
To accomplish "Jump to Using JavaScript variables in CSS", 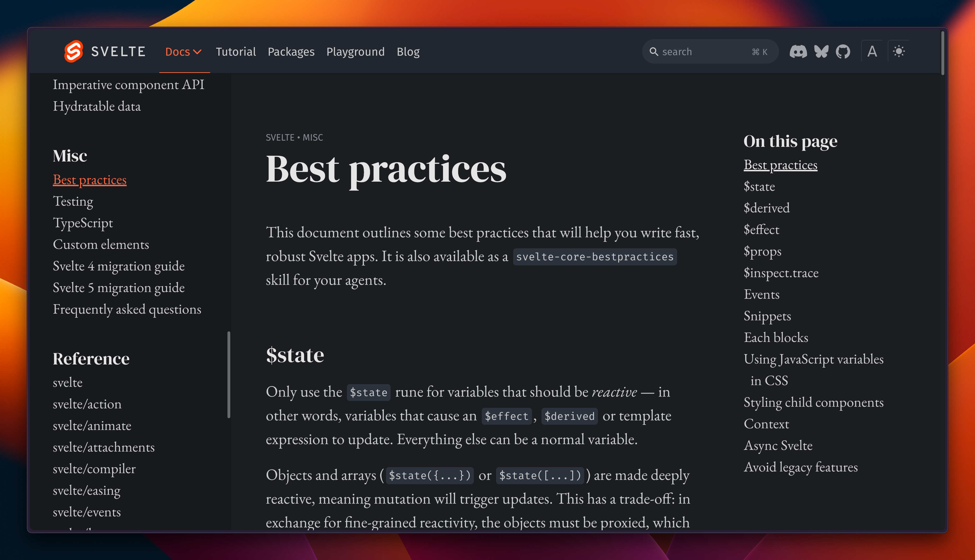I will (814, 370).
